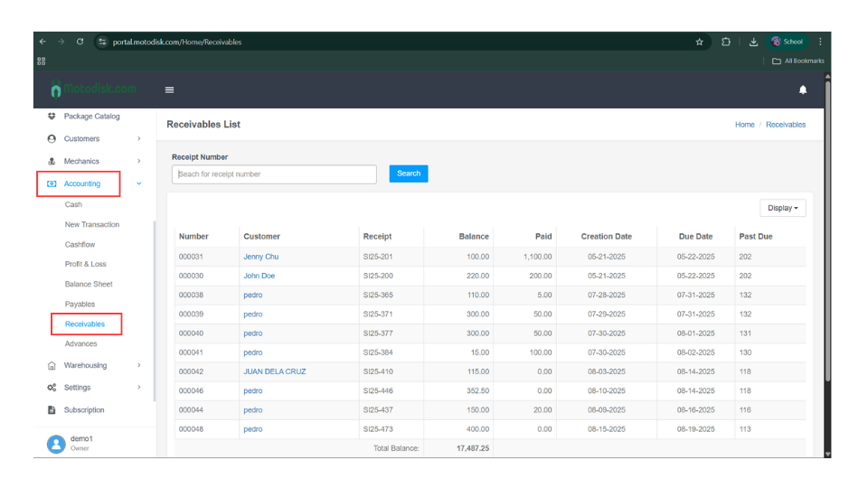868x488 pixels.
Task: Expand the Mechanics submenu arrow
Action: (138, 162)
